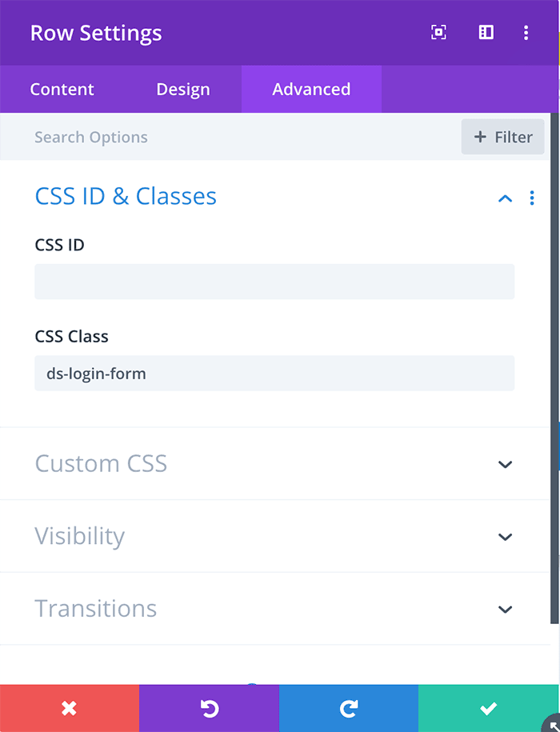Image resolution: width=560 pixels, height=732 pixels.
Task: Click the resize handle at bottom corner
Action: point(552,723)
